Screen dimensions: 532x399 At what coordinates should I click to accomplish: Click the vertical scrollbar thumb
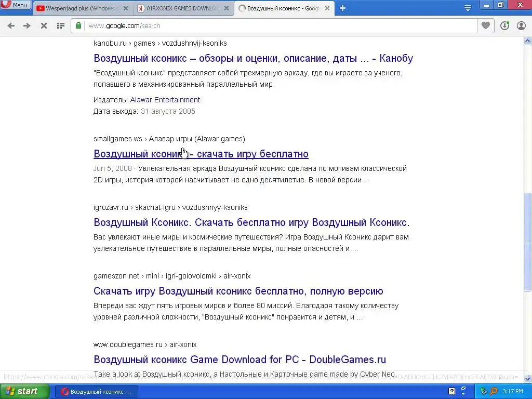(x=528, y=242)
